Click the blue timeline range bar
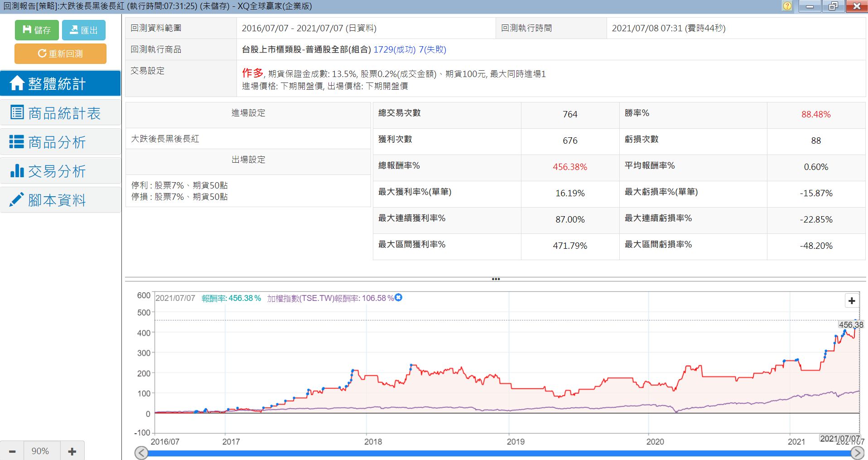 [x=498, y=453]
